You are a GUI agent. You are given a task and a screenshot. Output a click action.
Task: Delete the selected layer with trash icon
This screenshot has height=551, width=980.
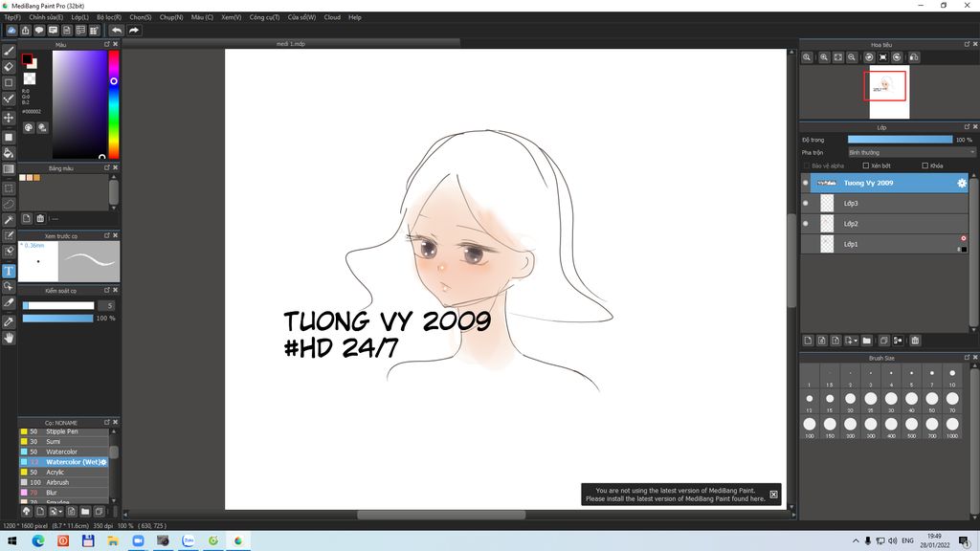pyautogui.click(x=915, y=341)
